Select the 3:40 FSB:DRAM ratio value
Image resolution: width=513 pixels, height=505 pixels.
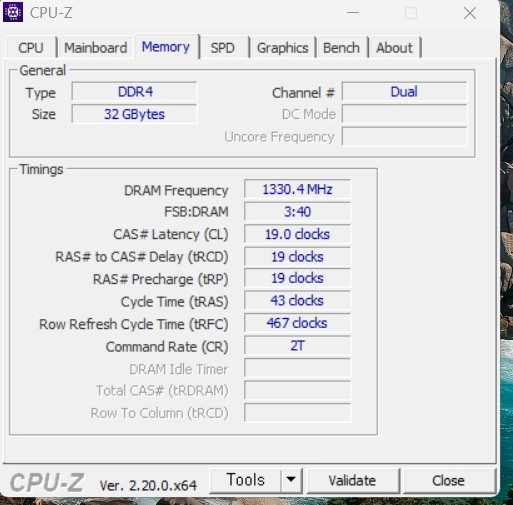coord(297,212)
